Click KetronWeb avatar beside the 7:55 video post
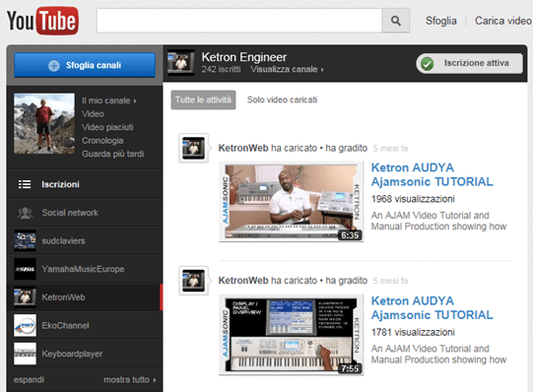533x392 pixels. (x=193, y=281)
